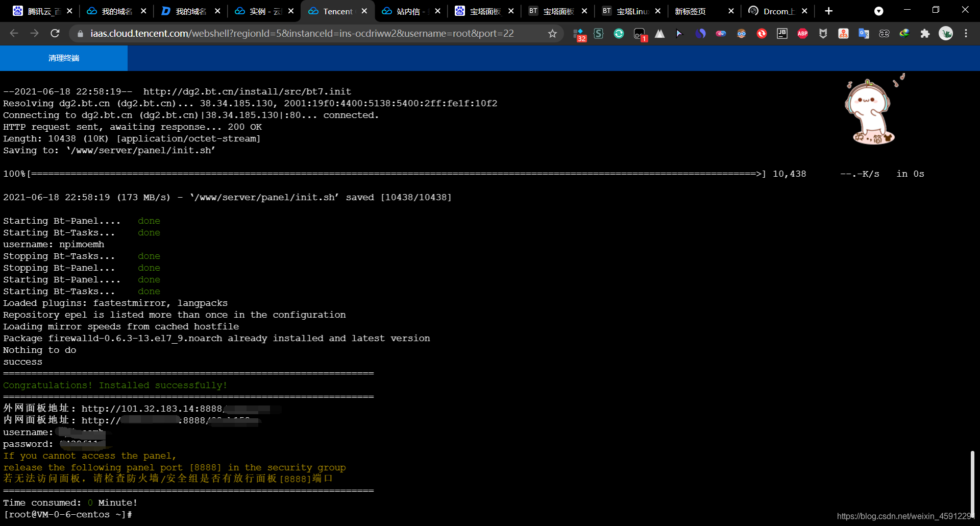Switch to the 实例 - 云 tab
Screen dimensions: 980x526
263,11
